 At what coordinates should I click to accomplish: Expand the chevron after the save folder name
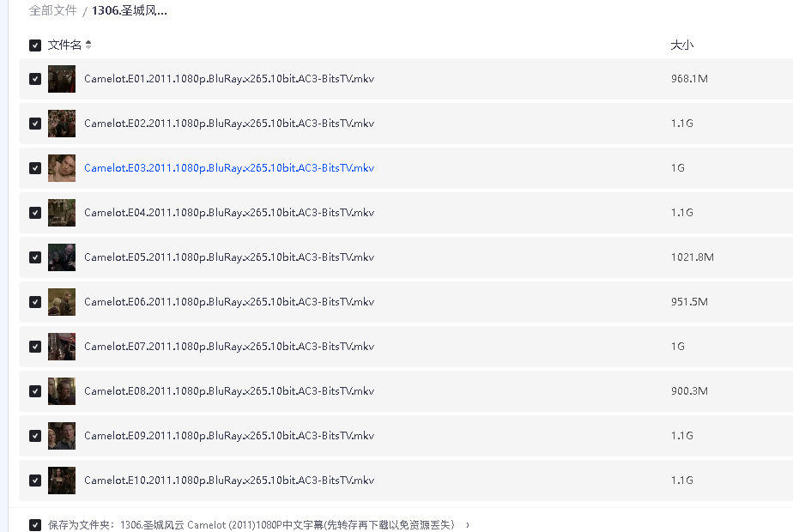pyautogui.click(x=467, y=525)
